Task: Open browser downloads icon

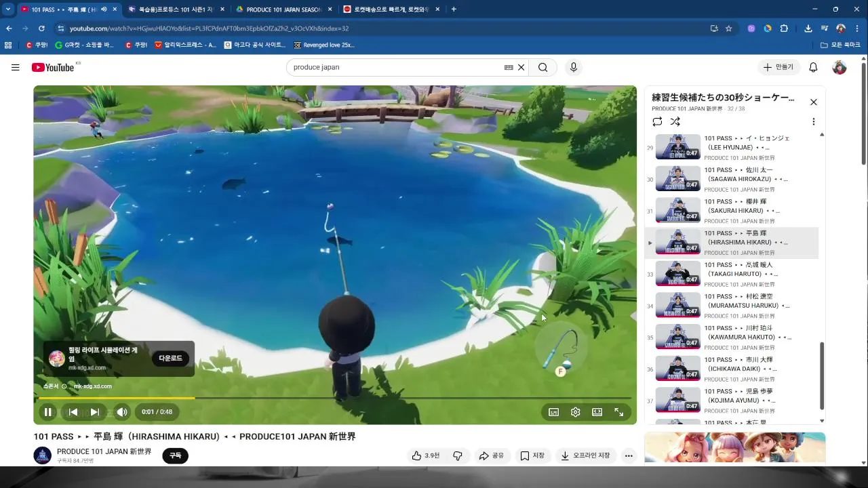Action: (808, 28)
